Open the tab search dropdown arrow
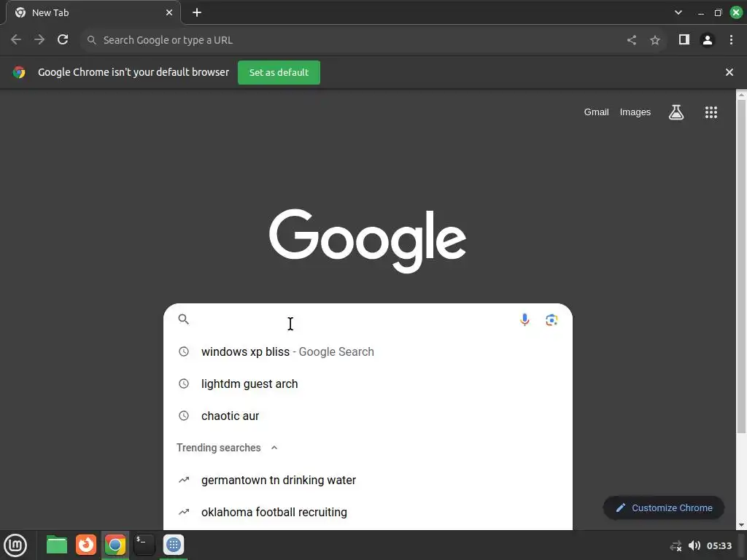 click(678, 13)
